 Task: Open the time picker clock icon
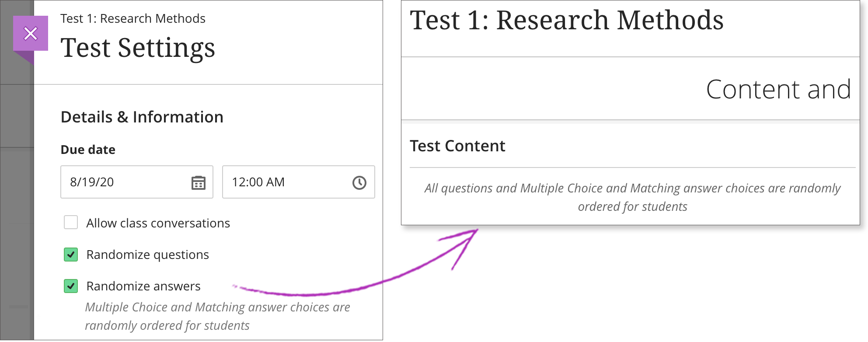point(359,182)
